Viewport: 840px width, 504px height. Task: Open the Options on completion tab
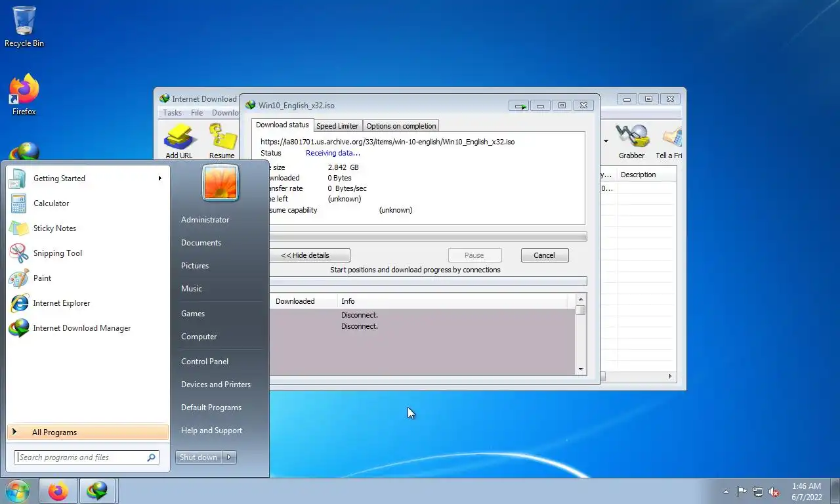coord(401,126)
